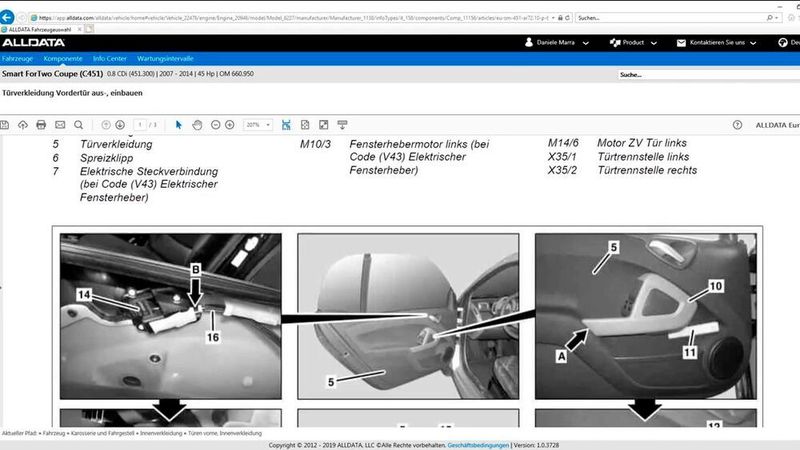Click the browser page refresh icon
Image resolution: width=800 pixels, height=450 pixels.
tap(567, 18)
